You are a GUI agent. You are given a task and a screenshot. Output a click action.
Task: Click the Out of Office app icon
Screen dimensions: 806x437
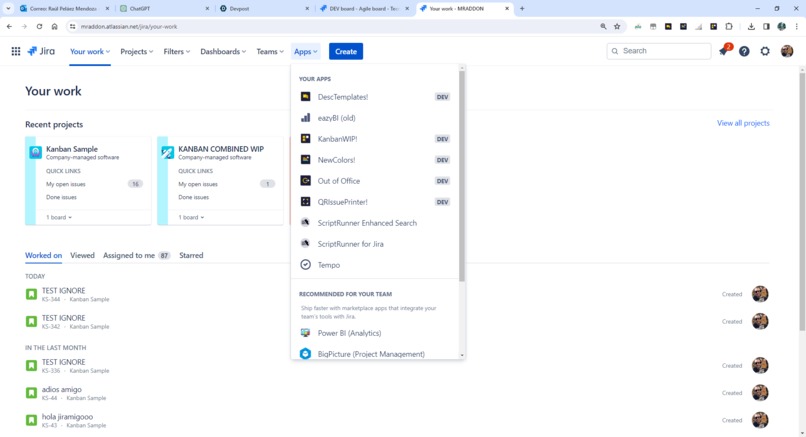tap(305, 181)
